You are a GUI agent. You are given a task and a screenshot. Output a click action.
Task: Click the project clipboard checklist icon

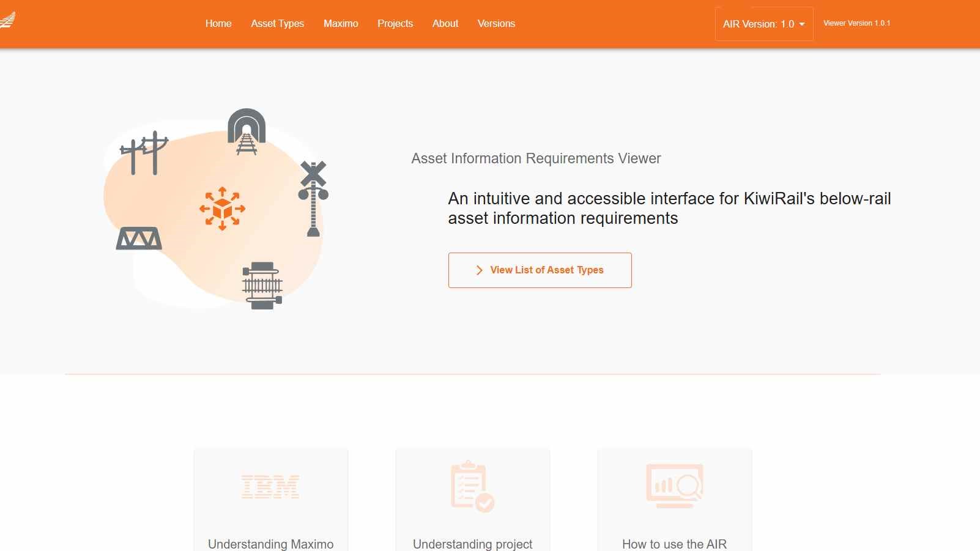click(x=472, y=486)
